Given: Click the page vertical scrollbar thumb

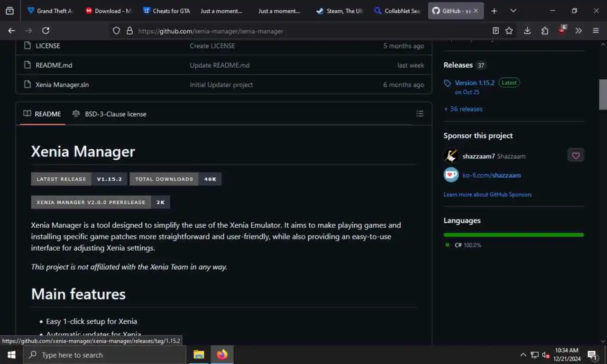Looking at the screenshot, I should (603, 94).
